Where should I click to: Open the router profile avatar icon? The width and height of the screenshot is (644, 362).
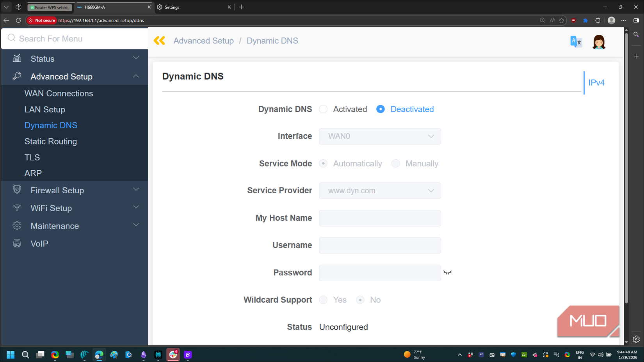[598, 42]
